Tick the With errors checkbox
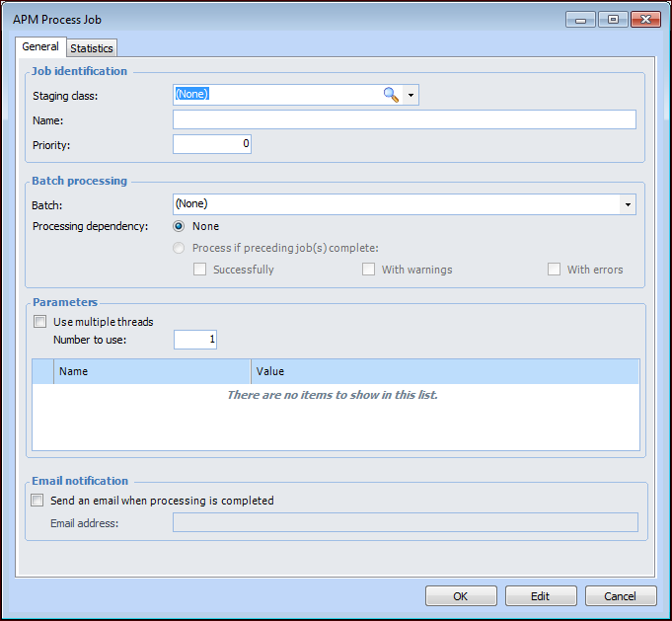Screen dimensions: 672x621 554,270
